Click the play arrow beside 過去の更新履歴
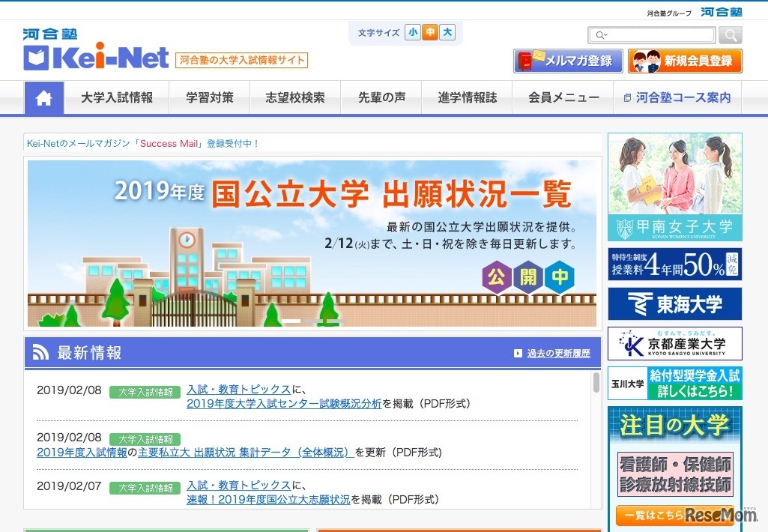This screenshot has width=768, height=532. pos(517,353)
